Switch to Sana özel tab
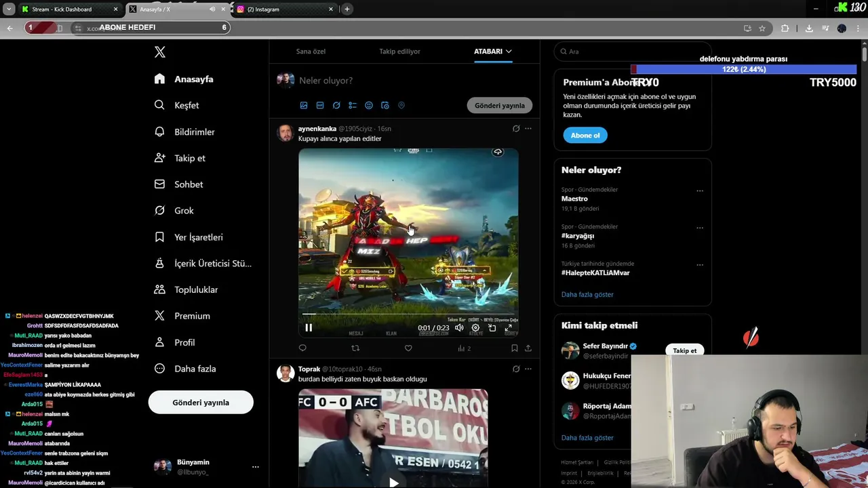This screenshot has width=868, height=488. [311, 52]
